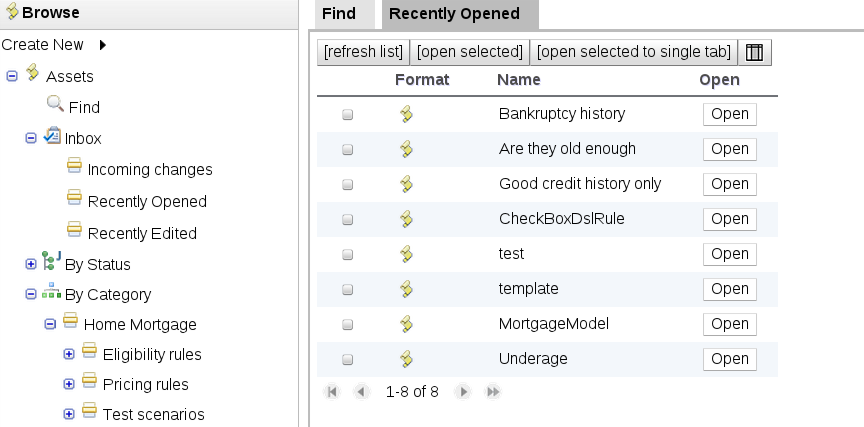This screenshot has width=864, height=427.
Task: Click the By Status icon
Action: [51, 263]
